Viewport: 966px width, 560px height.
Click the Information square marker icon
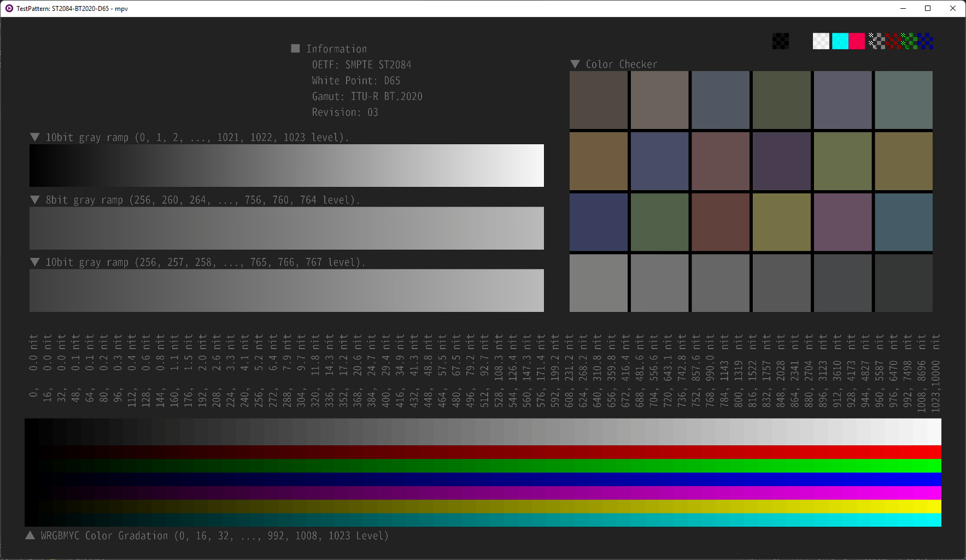coord(295,48)
